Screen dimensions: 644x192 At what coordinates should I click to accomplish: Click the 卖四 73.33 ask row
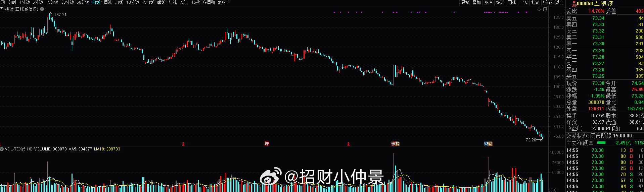[605, 24]
